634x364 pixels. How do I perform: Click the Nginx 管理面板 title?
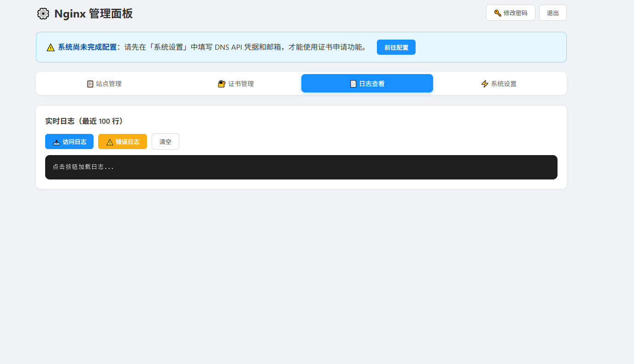tap(94, 14)
